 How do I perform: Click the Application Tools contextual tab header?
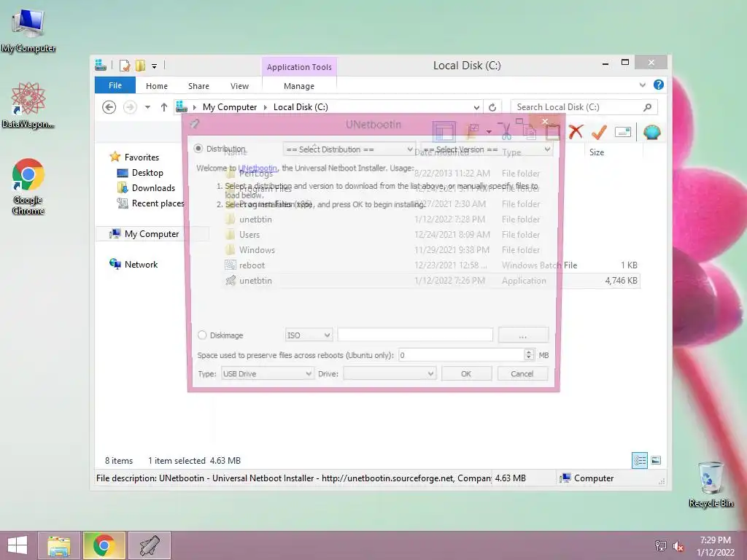tap(299, 67)
